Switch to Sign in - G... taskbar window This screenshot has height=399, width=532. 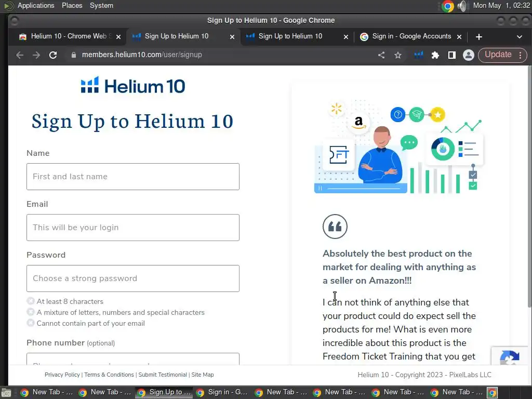[222, 393]
